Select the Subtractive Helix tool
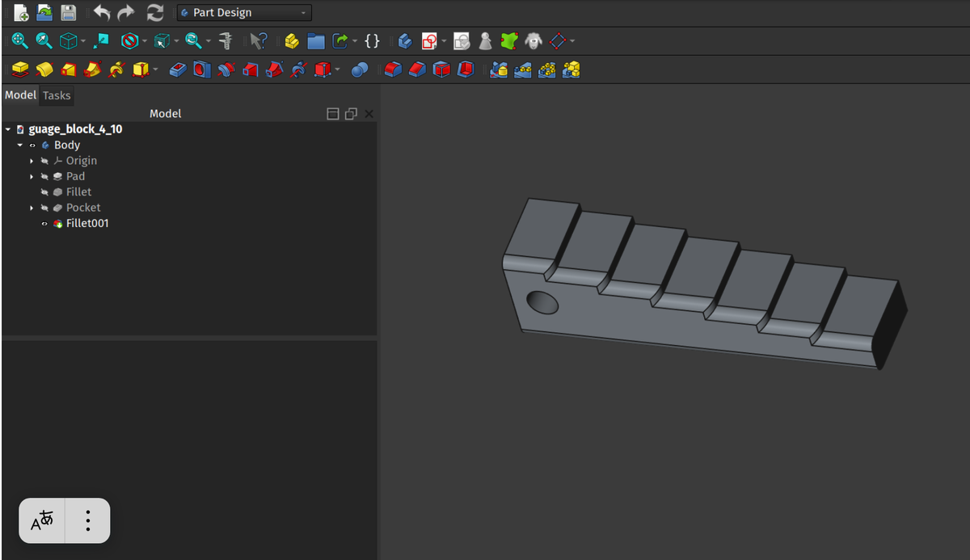 pos(298,70)
